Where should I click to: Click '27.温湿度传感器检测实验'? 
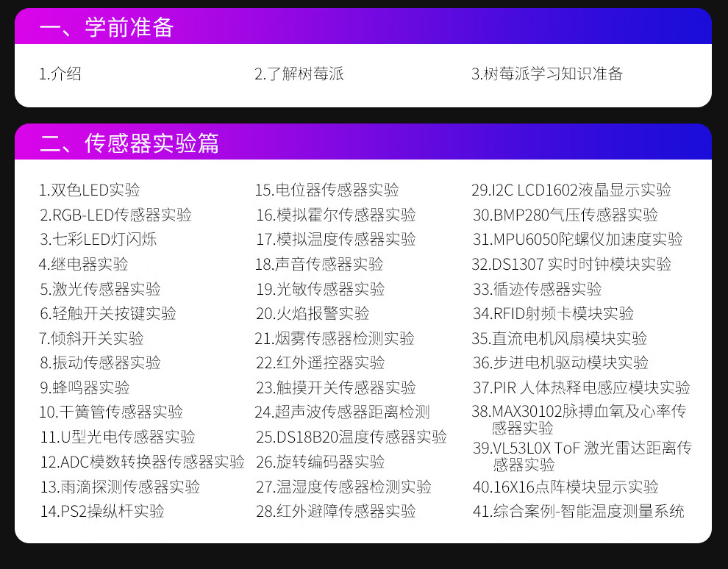[343, 487]
